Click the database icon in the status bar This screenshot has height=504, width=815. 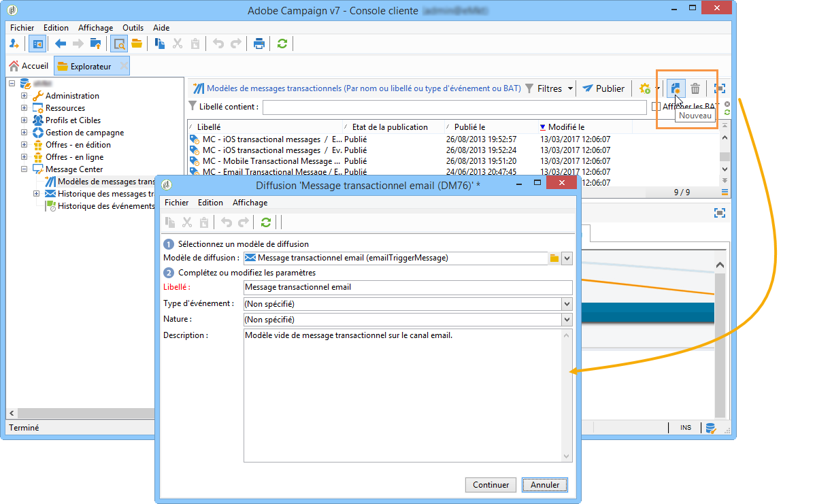tap(710, 428)
